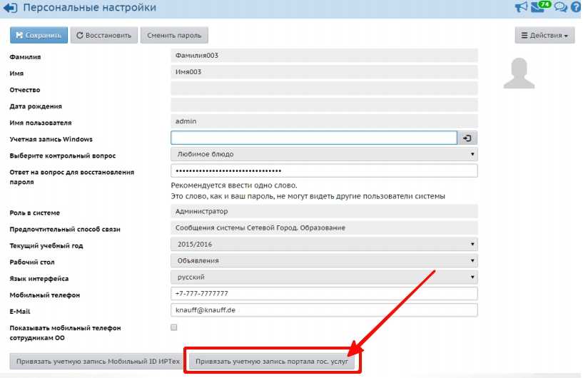Click Привязать учетную запись Мобильный ID ИРТех
Viewport: 588px width, 378px height.
click(x=96, y=362)
